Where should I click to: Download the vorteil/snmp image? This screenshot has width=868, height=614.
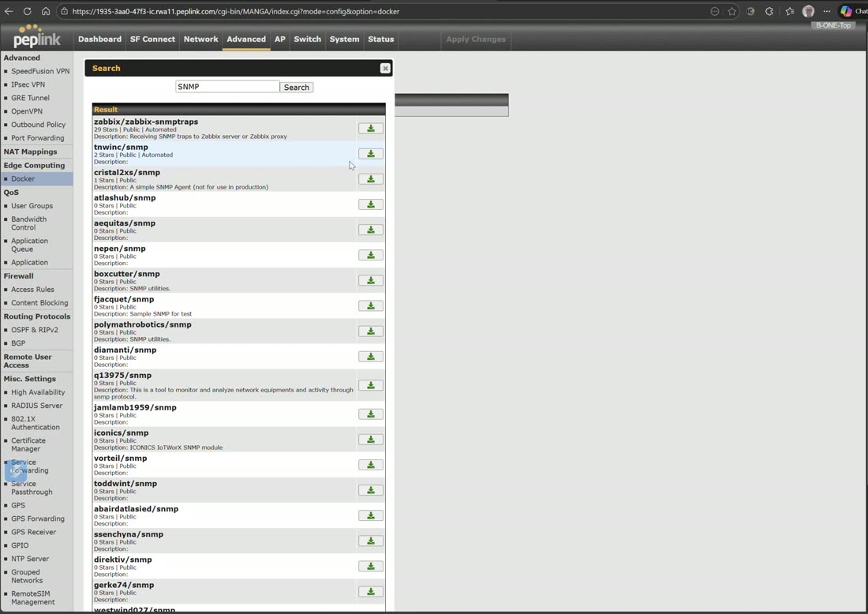370,465
